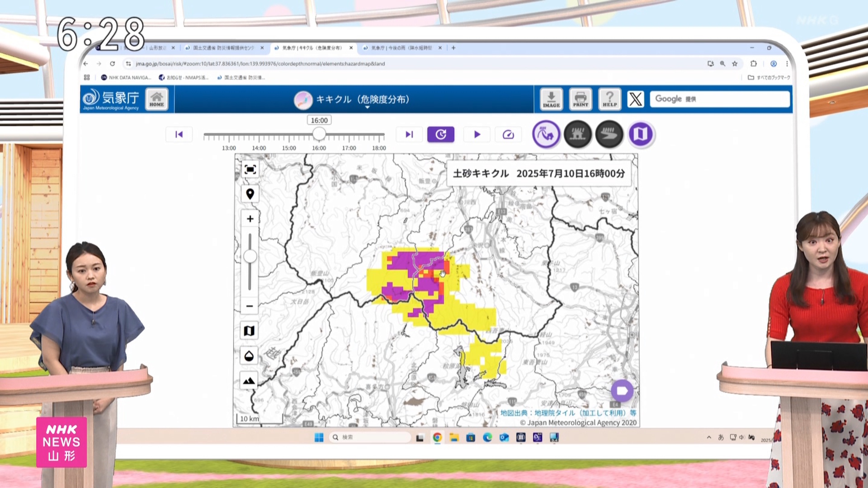Open the Chrome profile icon
This screenshot has width=868, height=488.
tap(774, 64)
